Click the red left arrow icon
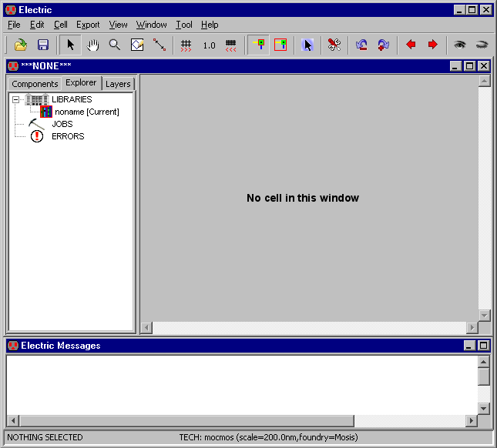The width and height of the screenshot is (497, 448). pyautogui.click(x=411, y=45)
